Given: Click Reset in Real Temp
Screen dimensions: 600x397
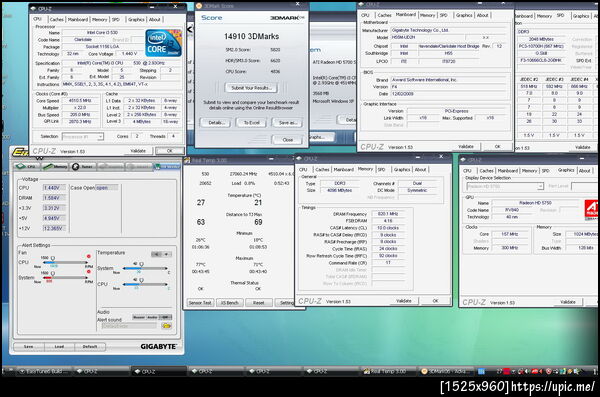Looking at the screenshot, I should tap(259, 303).
